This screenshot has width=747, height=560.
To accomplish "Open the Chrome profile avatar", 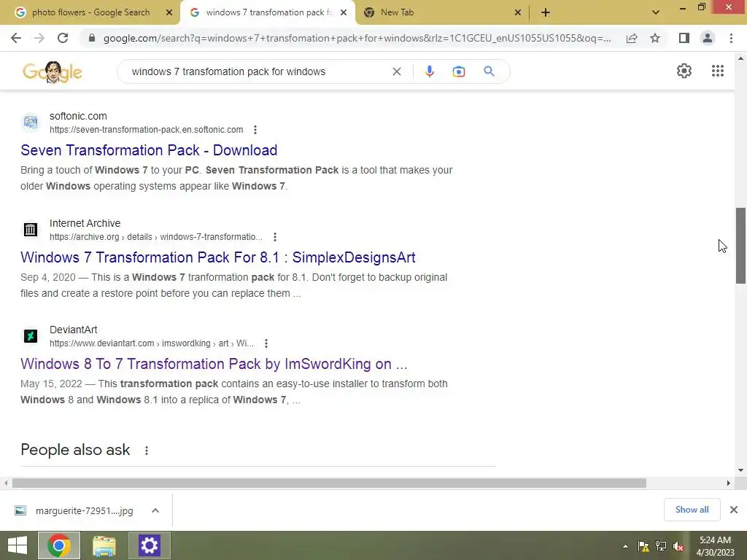I will (708, 38).
